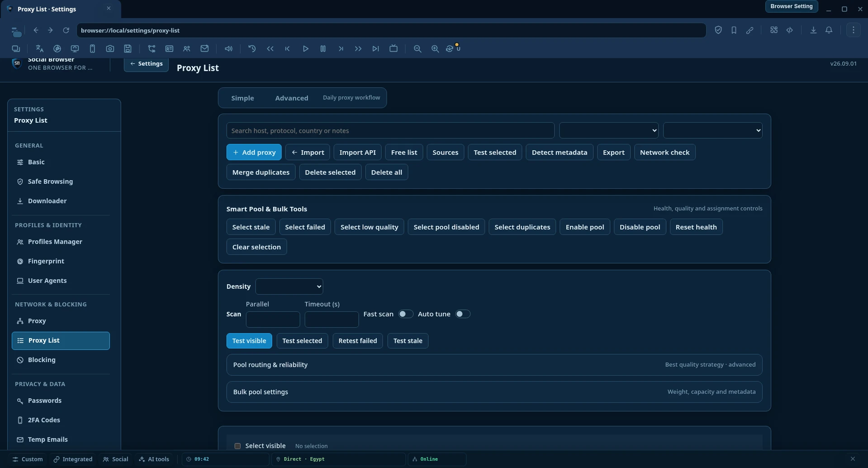Viewport: 868px width, 468px height.
Task: Click the camera screenshot icon
Action: [x=110, y=48]
